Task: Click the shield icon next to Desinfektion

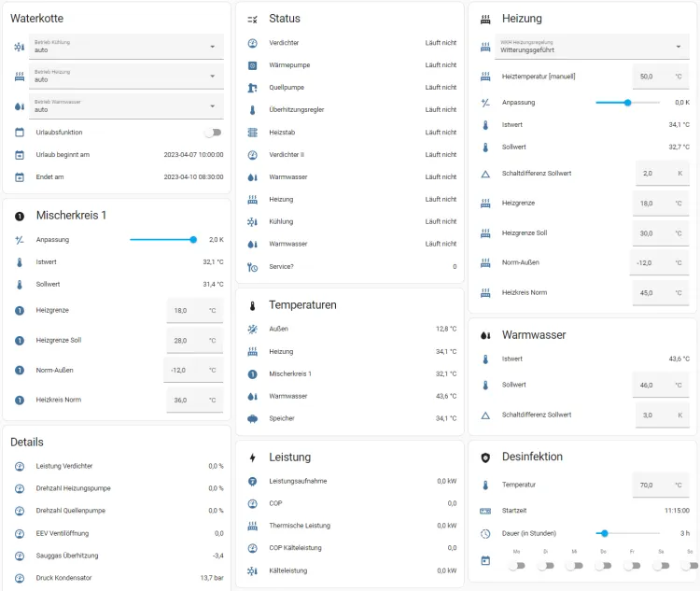Action: tap(485, 457)
